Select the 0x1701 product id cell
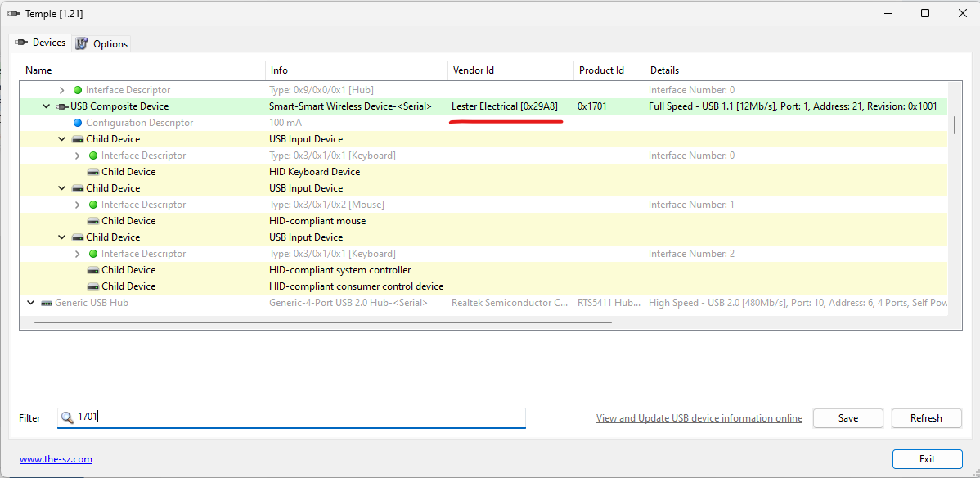980x478 pixels. [x=592, y=106]
